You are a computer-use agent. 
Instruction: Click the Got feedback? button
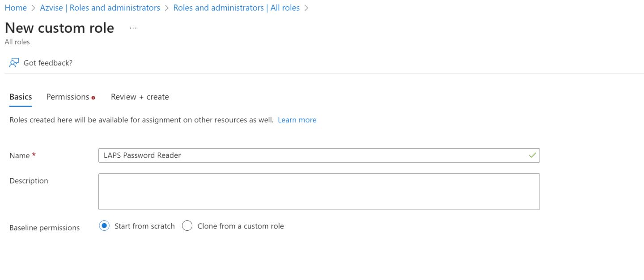pos(41,63)
